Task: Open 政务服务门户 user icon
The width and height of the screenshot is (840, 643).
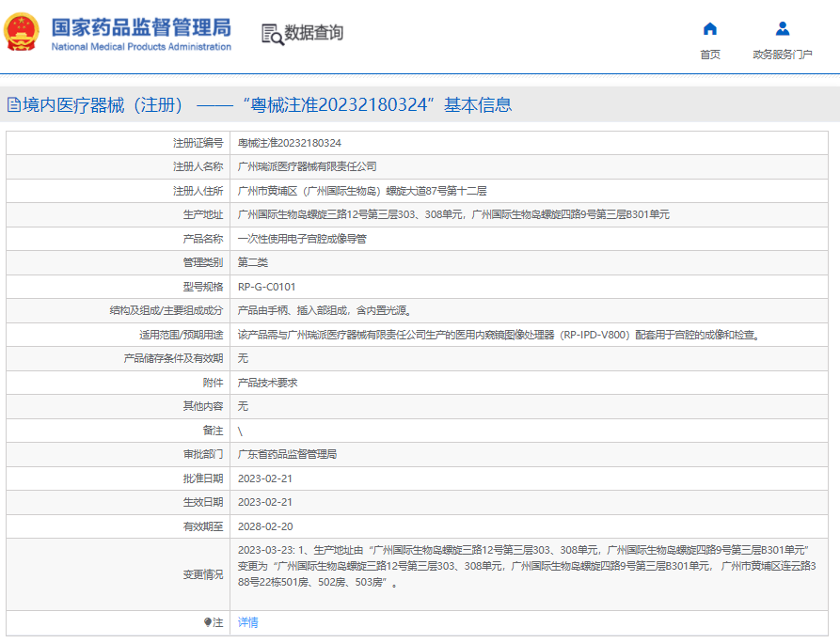Action: coord(782,28)
